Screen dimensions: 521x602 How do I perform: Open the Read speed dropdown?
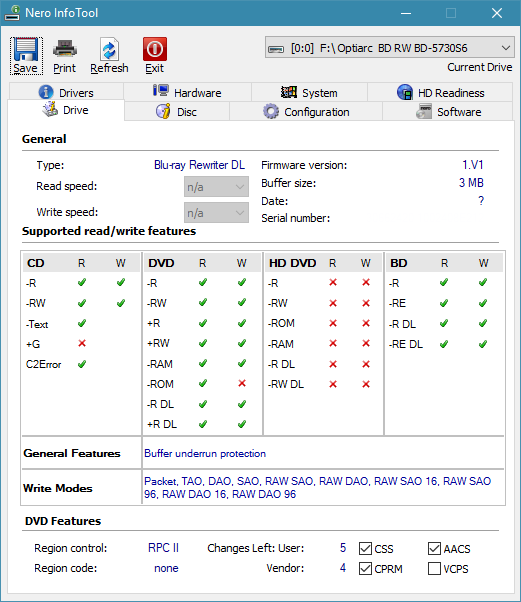216,187
